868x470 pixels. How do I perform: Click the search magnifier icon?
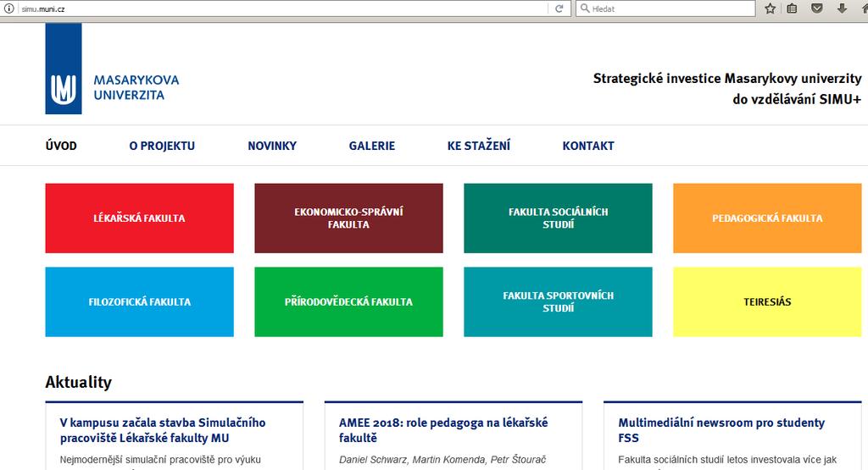coord(585,8)
